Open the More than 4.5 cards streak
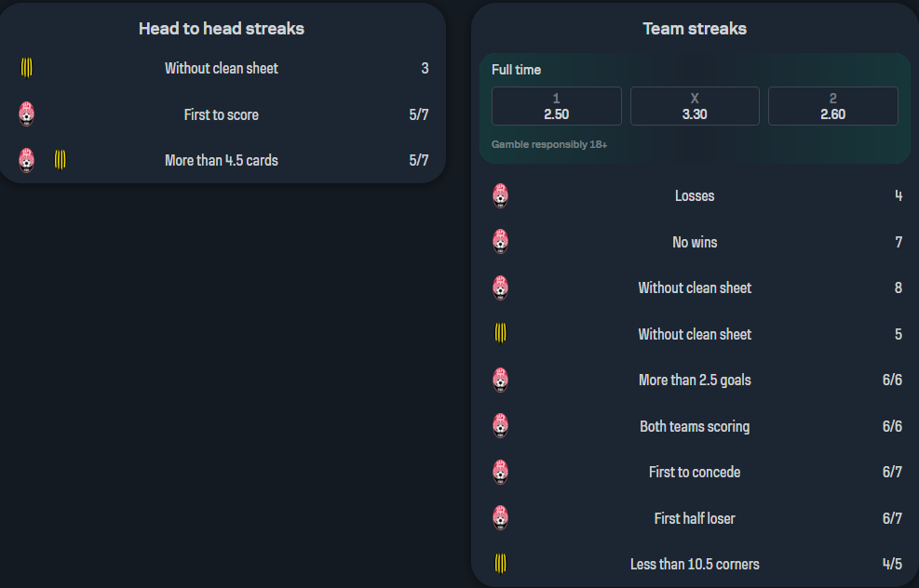This screenshot has width=919, height=588. (222, 160)
